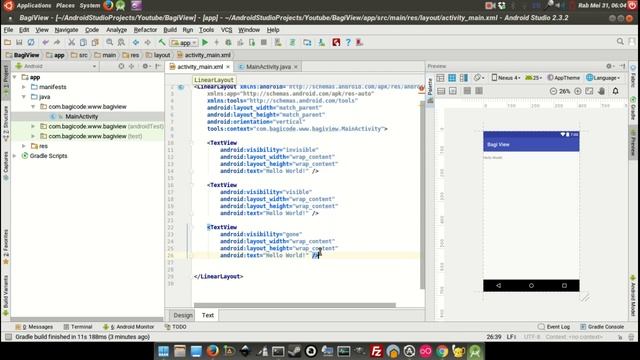Toggle the Project tool window sidebar button
Image resolution: width=640 pixels, height=360 pixels.
click(5, 80)
